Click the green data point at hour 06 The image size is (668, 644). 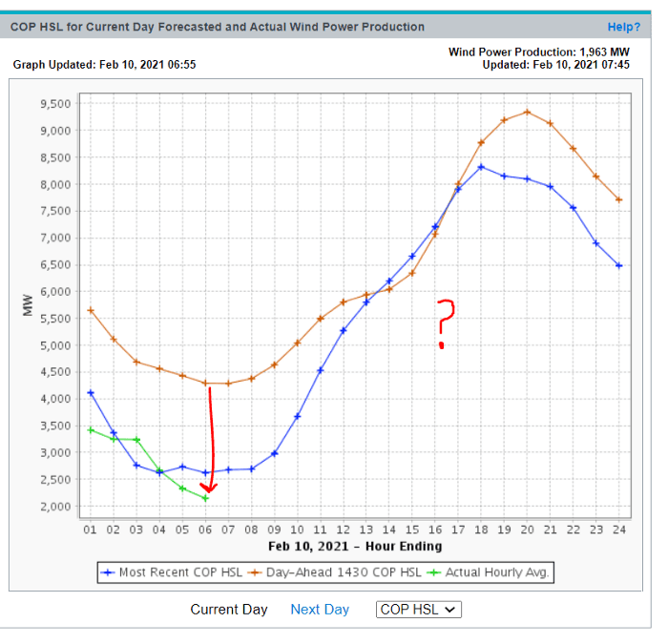click(205, 498)
